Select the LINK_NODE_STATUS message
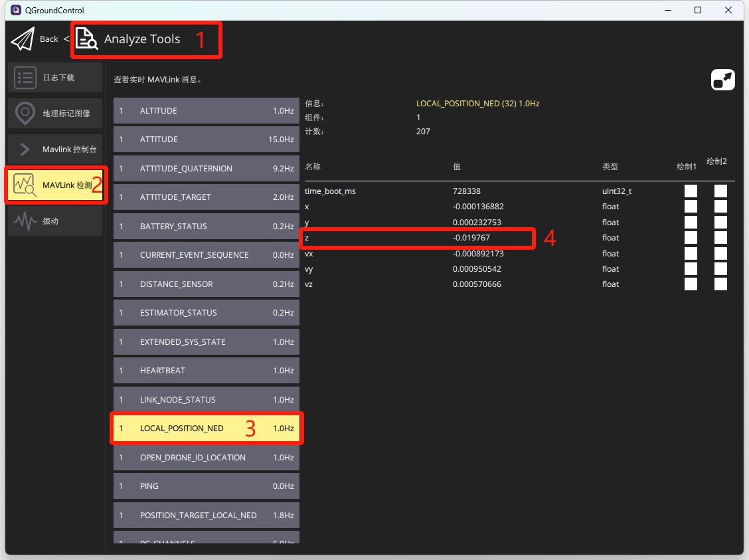The height and width of the screenshot is (560, 749). [x=207, y=400]
